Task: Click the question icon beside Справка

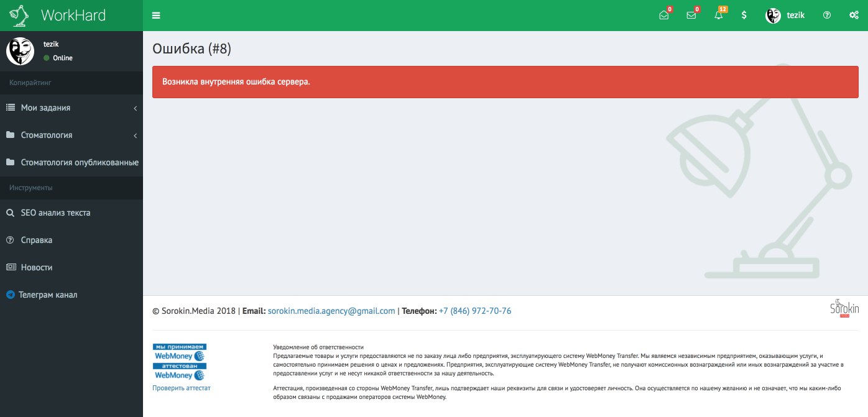Action: tap(11, 240)
